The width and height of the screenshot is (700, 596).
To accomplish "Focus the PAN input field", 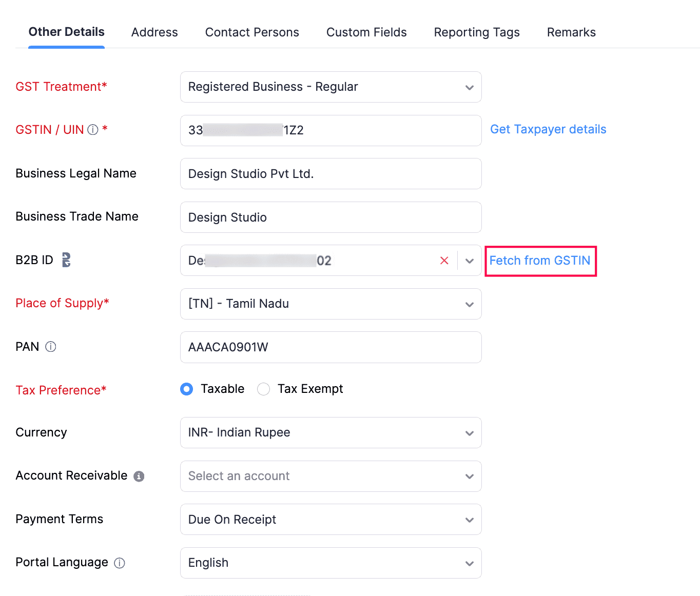I will tap(330, 347).
